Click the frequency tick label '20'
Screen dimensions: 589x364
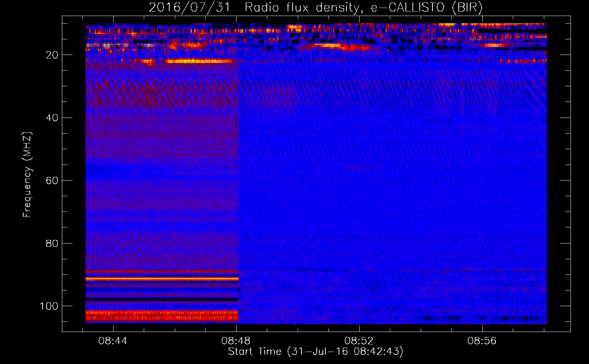point(52,55)
